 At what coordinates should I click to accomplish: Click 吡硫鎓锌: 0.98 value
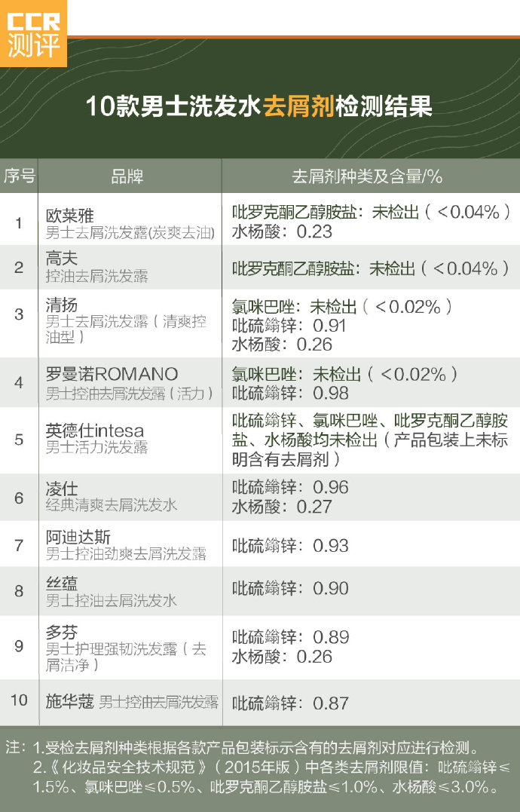[290, 393]
